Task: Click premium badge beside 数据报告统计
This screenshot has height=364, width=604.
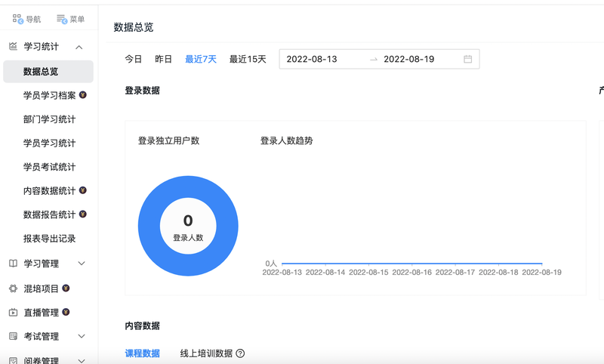Action: click(x=83, y=214)
